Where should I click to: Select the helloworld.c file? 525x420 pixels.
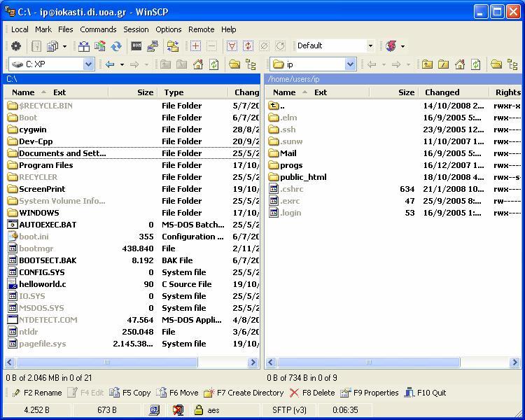[x=43, y=284]
